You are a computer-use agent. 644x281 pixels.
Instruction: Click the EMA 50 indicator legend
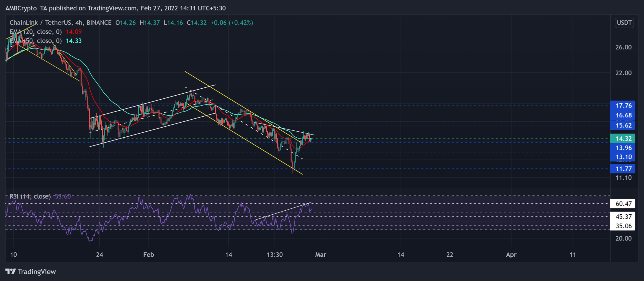36,41
